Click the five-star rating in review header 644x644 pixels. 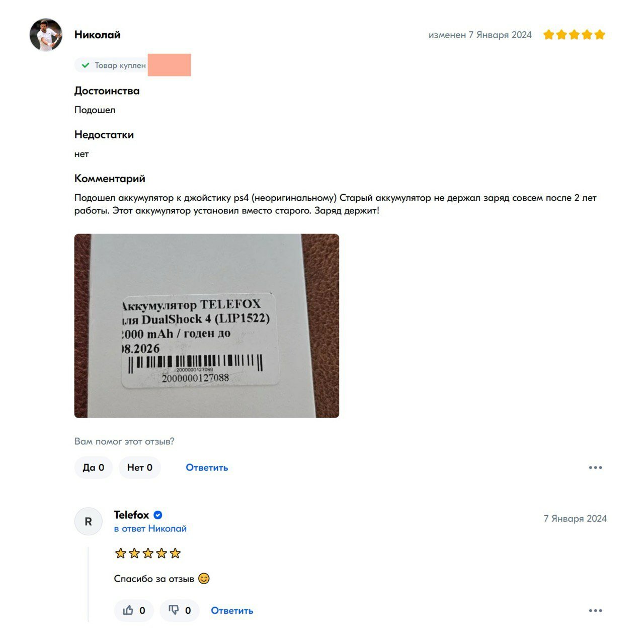coord(574,35)
